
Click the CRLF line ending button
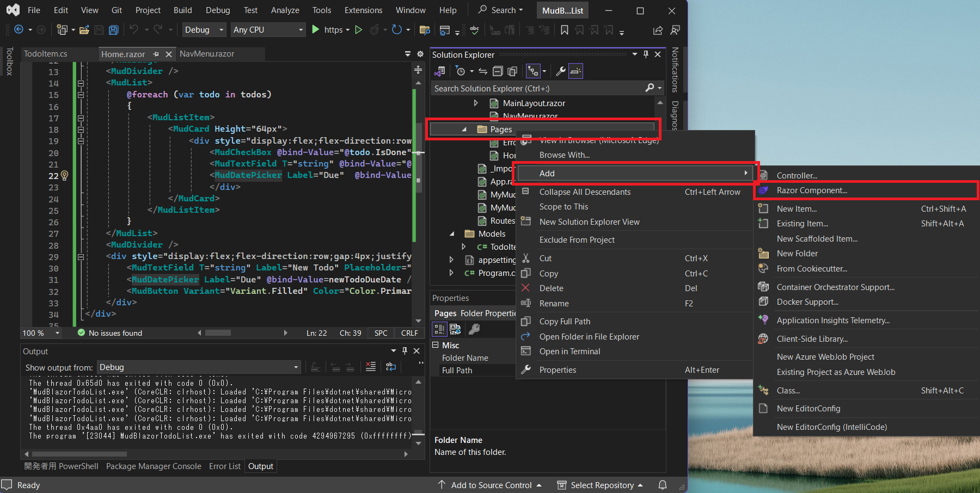(x=409, y=333)
